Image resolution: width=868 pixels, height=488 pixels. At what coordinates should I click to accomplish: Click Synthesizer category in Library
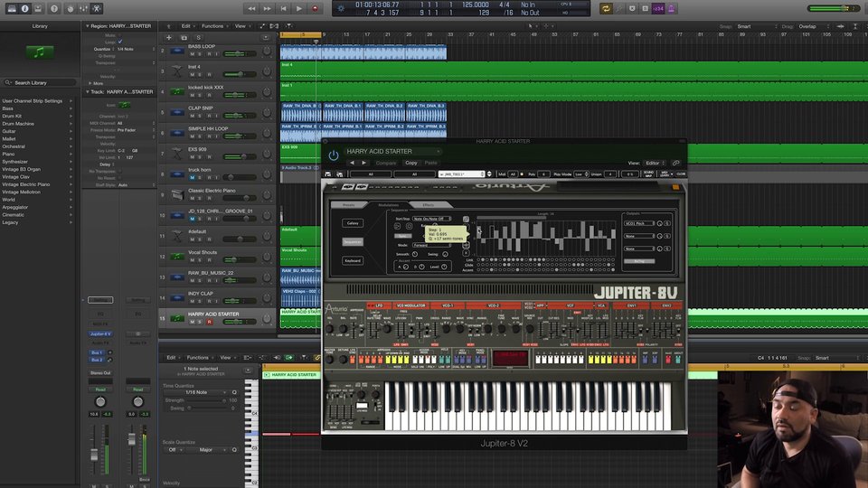[x=15, y=162]
